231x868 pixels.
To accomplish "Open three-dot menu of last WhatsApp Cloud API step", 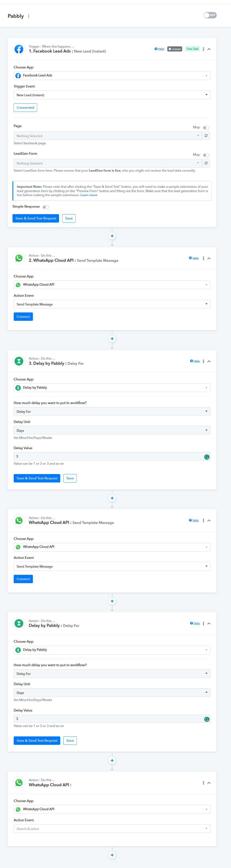I will pyautogui.click(x=203, y=783).
